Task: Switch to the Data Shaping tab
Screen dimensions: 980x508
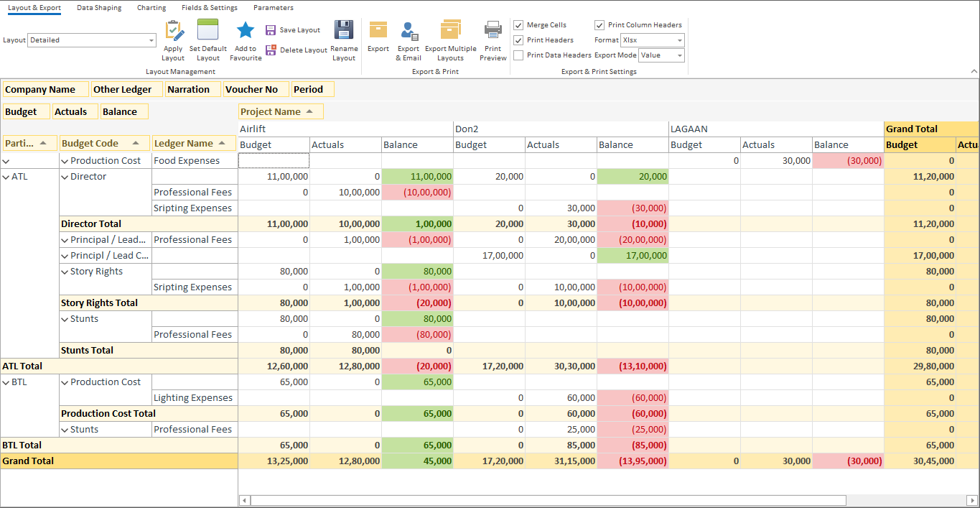Action: pyautogui.click(x=99, y=8)
